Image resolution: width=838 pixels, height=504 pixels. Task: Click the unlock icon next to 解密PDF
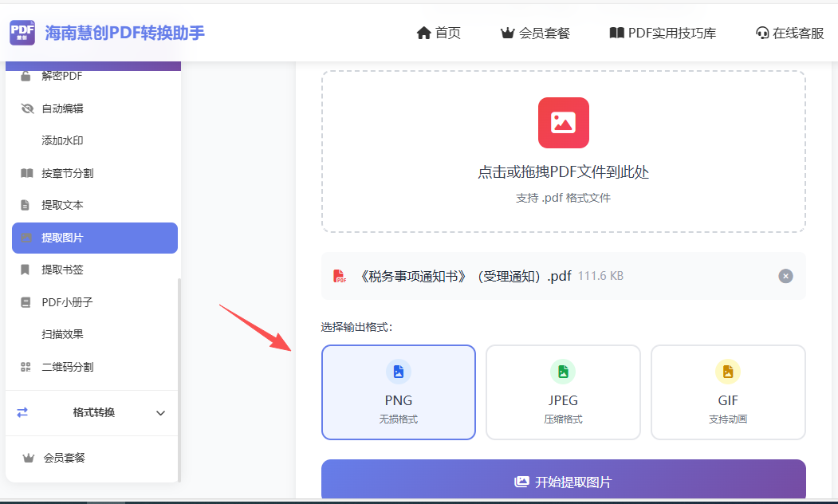[26, 76]
